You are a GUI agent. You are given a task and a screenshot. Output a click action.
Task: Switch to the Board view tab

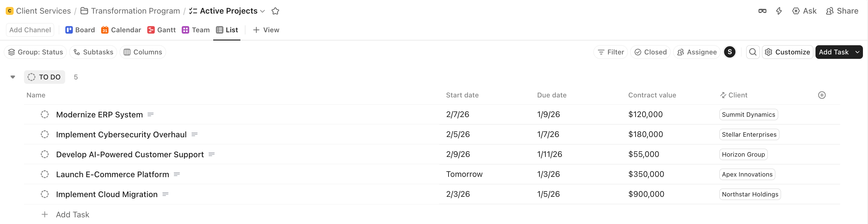click(80, 30)
